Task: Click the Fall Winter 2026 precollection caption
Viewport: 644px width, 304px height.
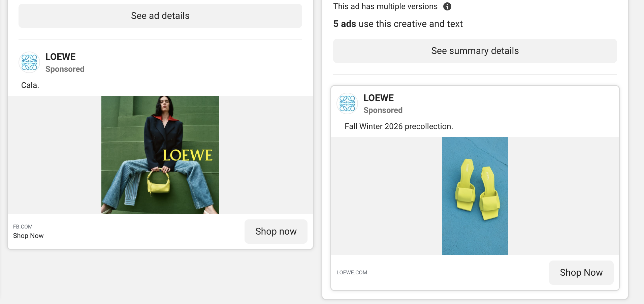Action: (399, 126)
